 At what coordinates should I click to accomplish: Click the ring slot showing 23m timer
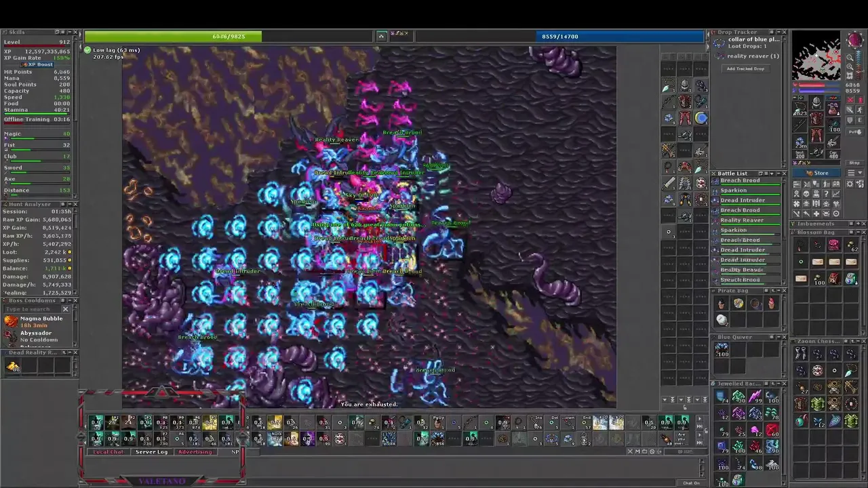(x=800, y=142)
